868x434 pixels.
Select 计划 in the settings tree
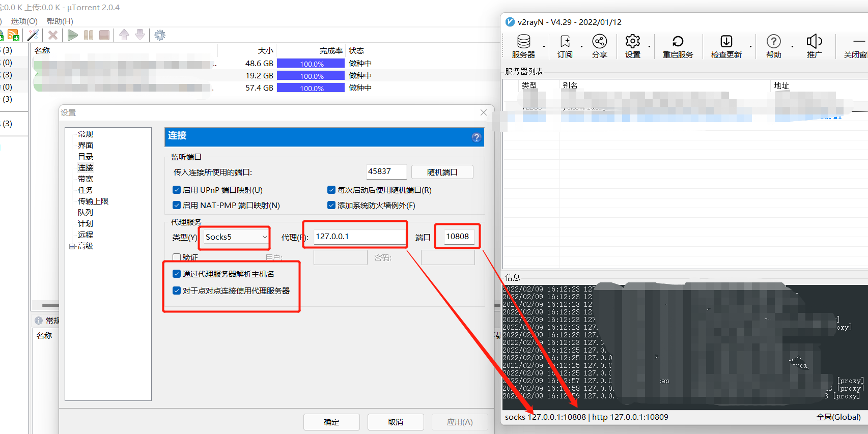tap(86, 224)
